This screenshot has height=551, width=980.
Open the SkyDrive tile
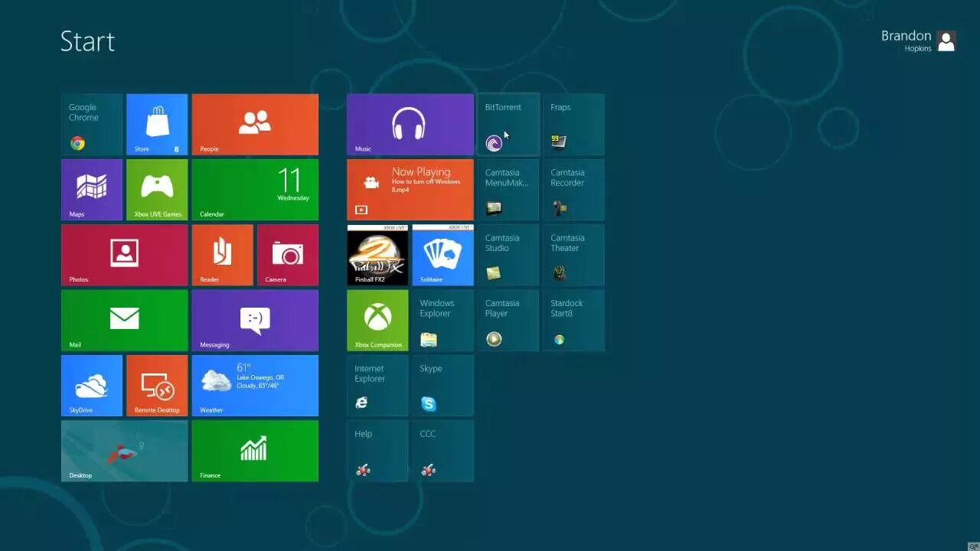tap(92, 386)
